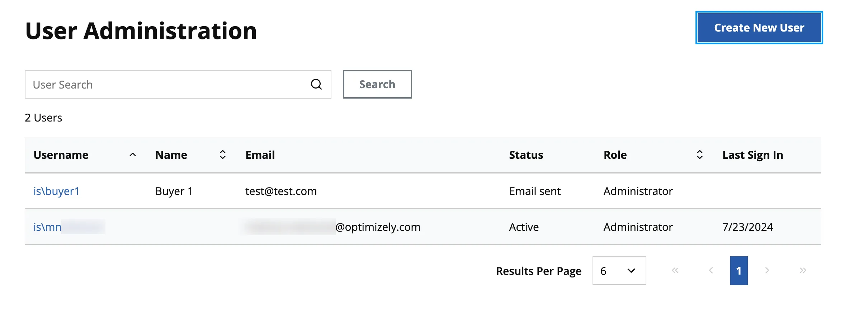Click the Create New User button

(759, 28)
